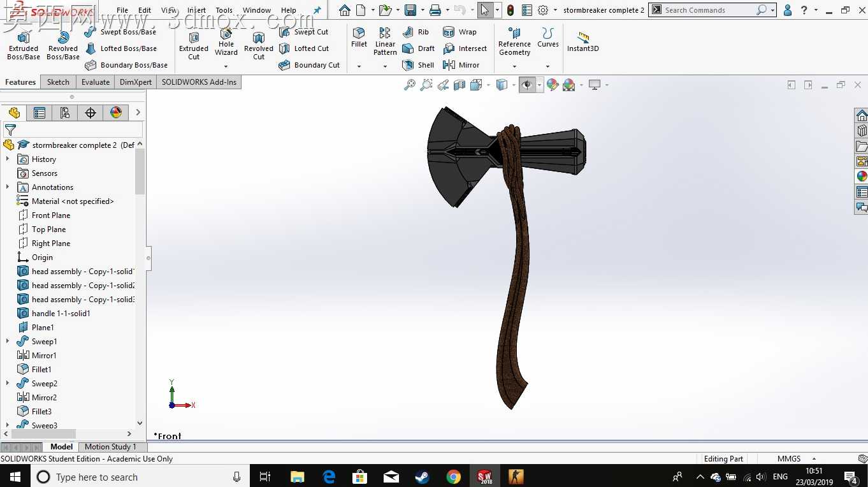
Task: Click the MMGS unit system button
Action: point(789,459)
